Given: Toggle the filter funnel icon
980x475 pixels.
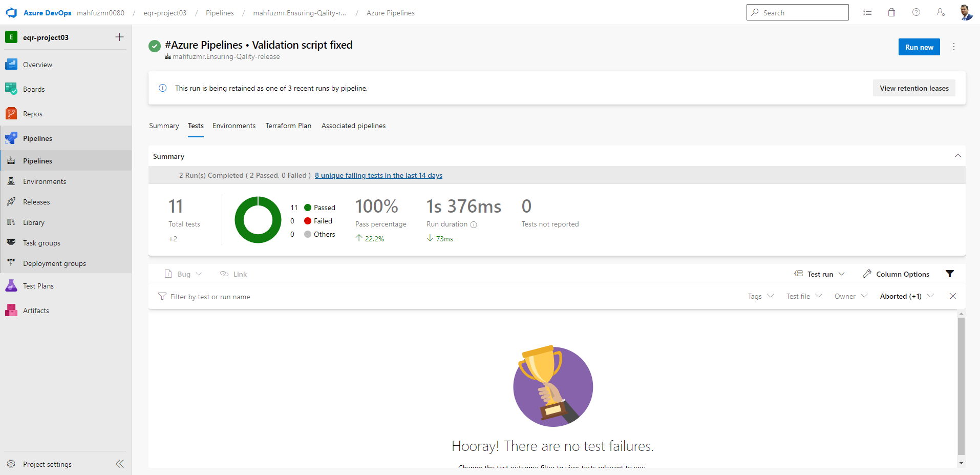Looking at the screenshot, I should click(950, 274).
